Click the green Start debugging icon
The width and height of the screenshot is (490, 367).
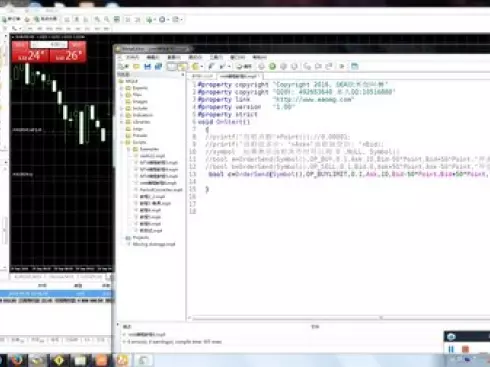click(272, 66)
